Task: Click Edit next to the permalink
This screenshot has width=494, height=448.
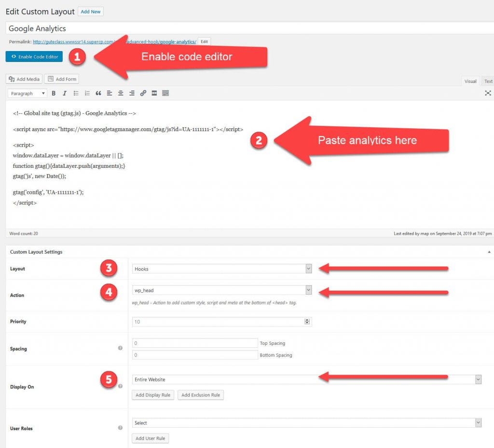Action: (204, 41)
